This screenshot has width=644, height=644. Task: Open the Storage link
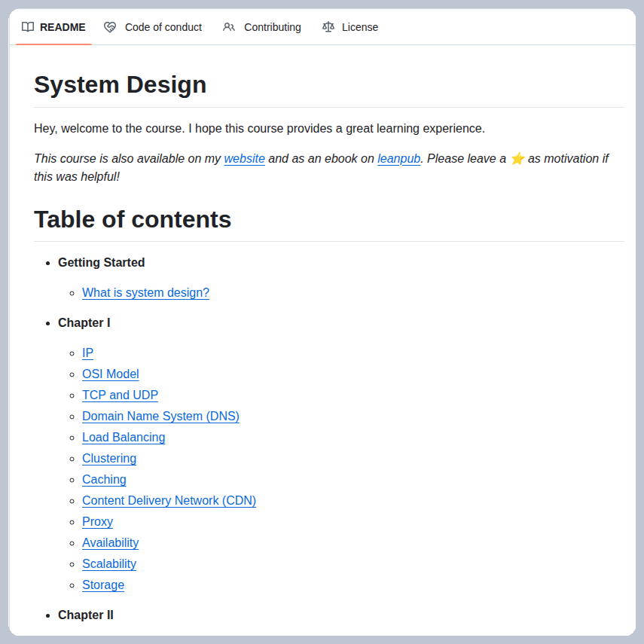pyautogui.click(x=103, y=584)
